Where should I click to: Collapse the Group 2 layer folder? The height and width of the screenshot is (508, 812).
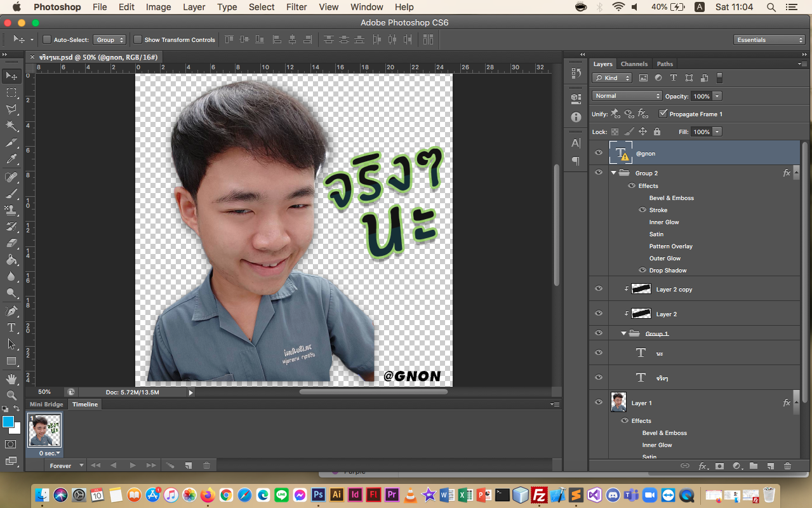(614, 173)
